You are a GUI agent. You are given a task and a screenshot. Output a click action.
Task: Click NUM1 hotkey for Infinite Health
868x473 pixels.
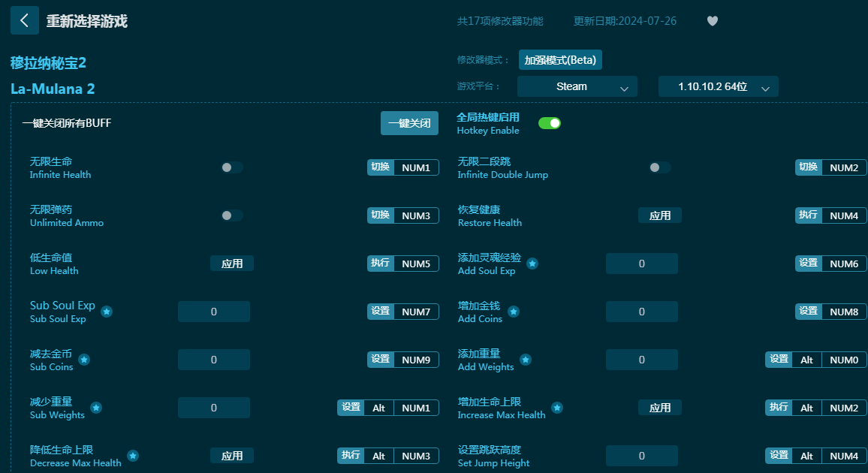[x=416, y=167]
